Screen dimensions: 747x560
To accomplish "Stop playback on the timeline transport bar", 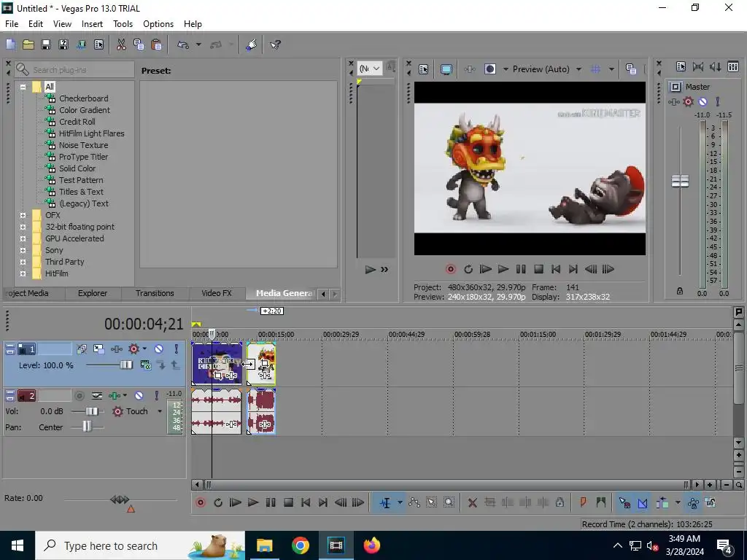I will pyautogui.click(x=288, y=503).
